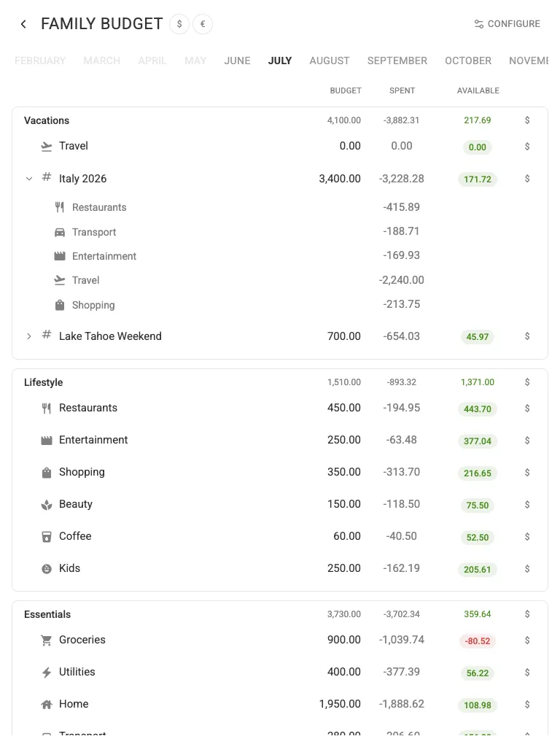This screenshot has height=747, width=560.
Task: Click the Coffee cup icon
Action: [x=46, y=537]
